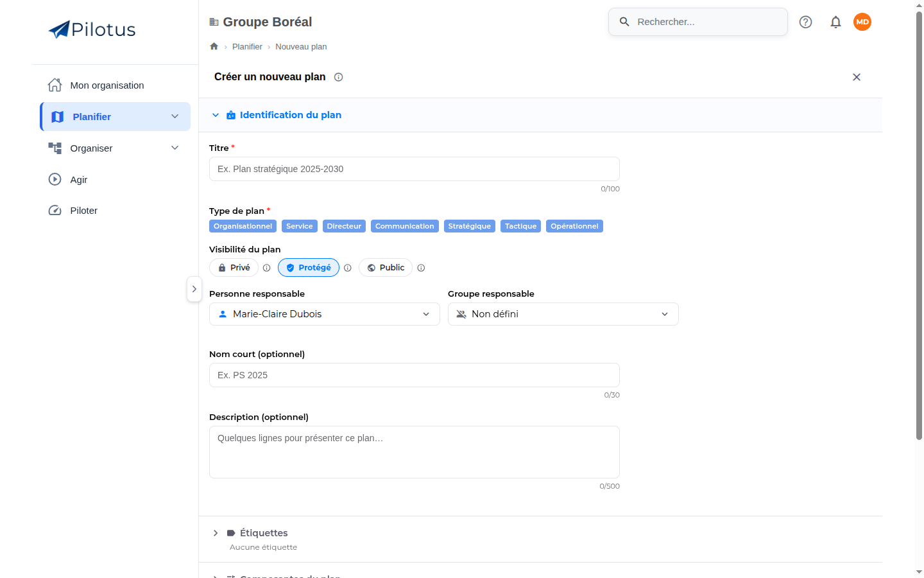Click the Agir play icon
Viewport: 924px width, 578px height.
tap(55, 179)
